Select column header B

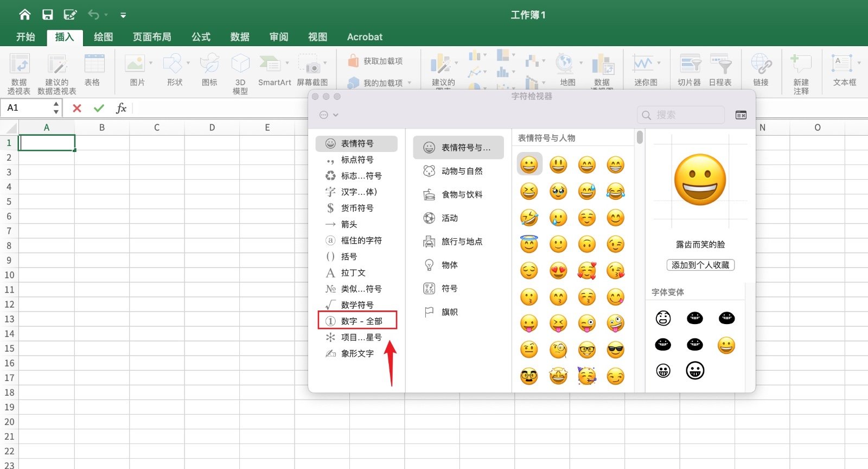[x=102, y=128]
